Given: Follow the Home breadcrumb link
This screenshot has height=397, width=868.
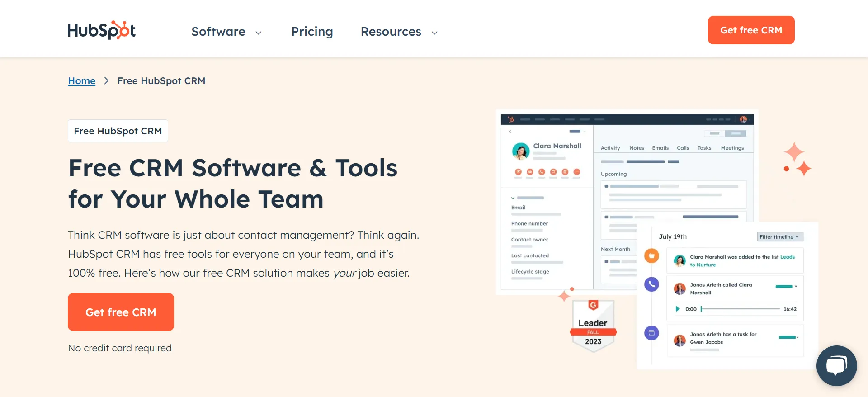Looking at the screenshot, I should point(82,81).
